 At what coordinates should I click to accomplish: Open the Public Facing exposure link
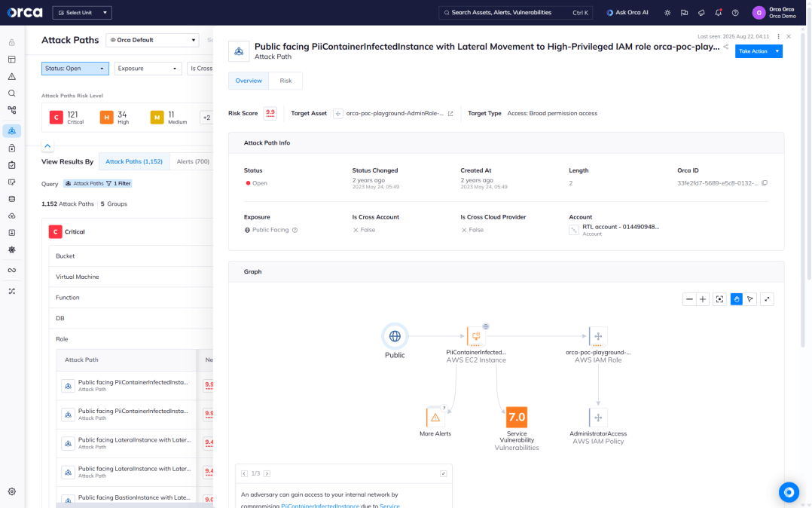270,230
